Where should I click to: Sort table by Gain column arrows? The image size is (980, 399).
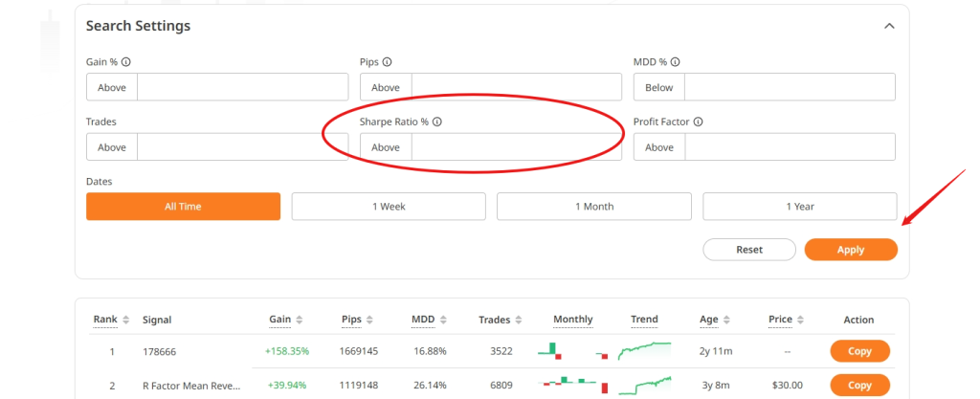(300, 320)
